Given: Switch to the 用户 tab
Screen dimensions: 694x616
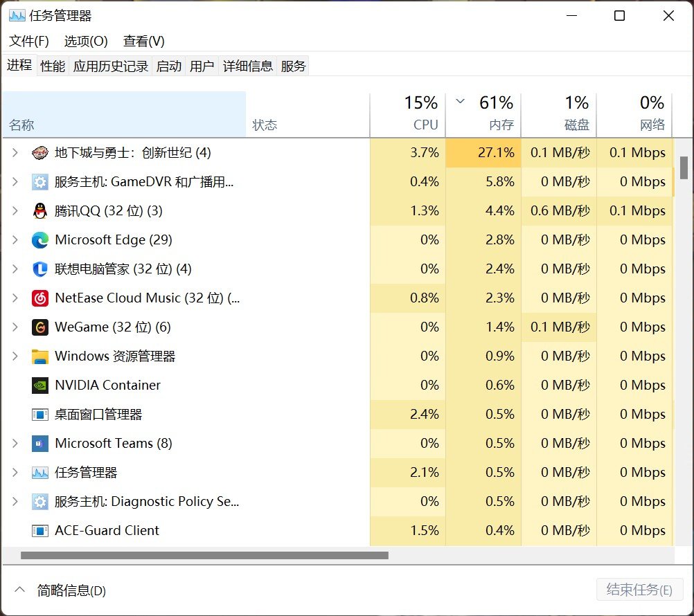Looking at the screenshot, I should click(x=202, y=66).
